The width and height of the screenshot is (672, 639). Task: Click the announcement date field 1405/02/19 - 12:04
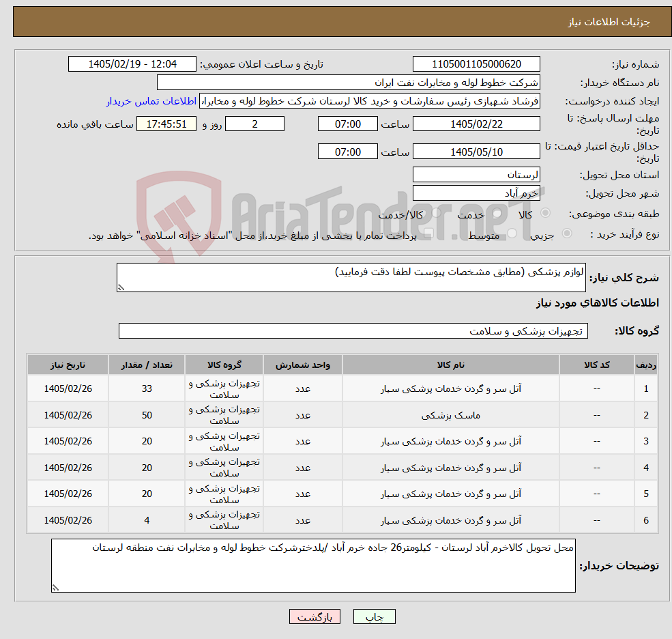pyautogui.click(x=132, y=64)
